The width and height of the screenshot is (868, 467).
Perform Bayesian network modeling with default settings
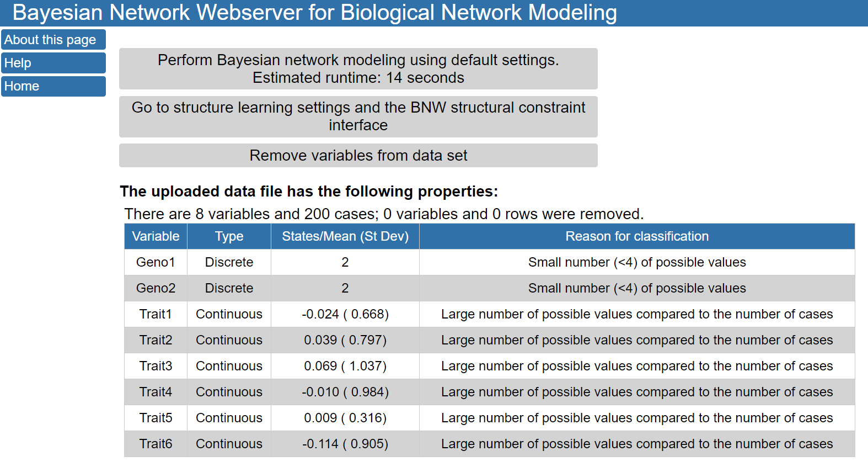click(x=358, y=68)
